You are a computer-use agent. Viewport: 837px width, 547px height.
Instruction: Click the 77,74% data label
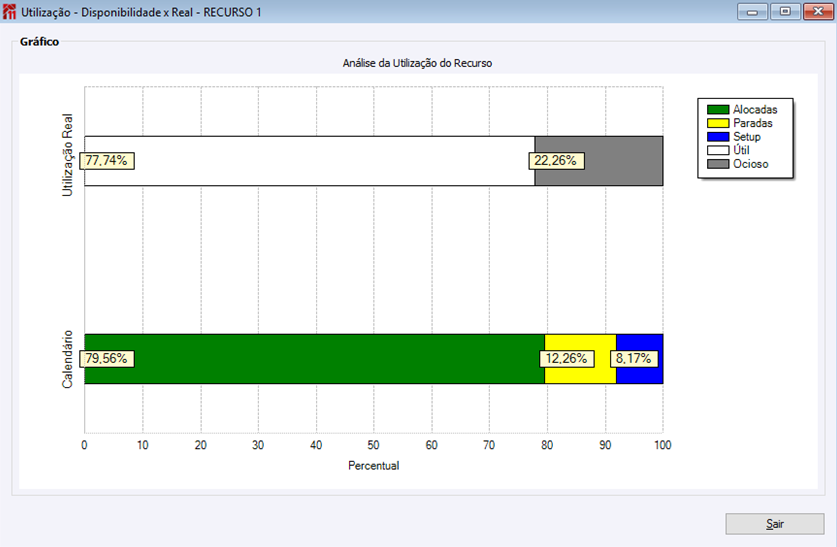(107, 161)
